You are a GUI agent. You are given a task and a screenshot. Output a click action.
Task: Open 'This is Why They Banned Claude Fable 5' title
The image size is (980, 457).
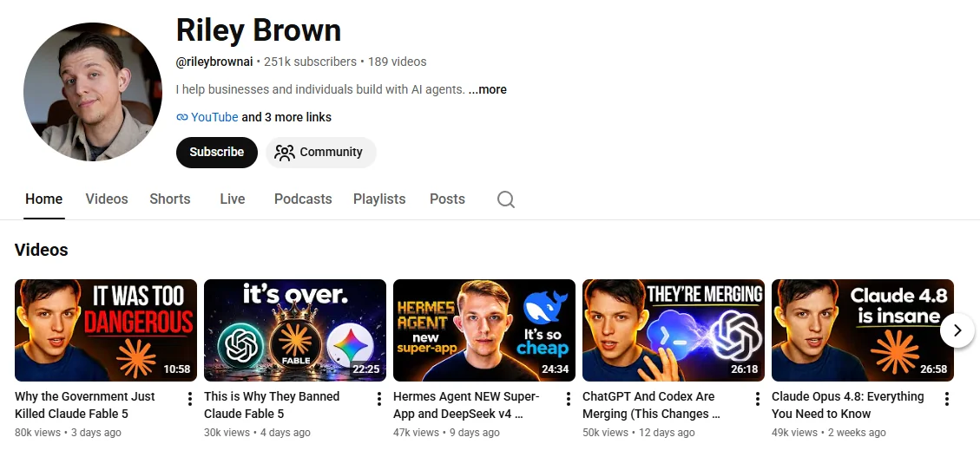coord(272,405)
